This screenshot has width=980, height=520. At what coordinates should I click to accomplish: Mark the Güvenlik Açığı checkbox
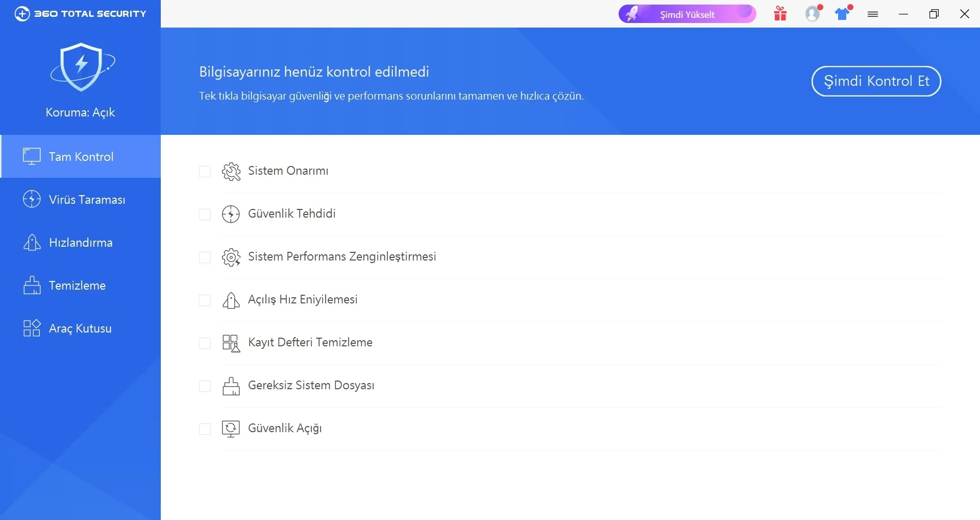[205, 429]
